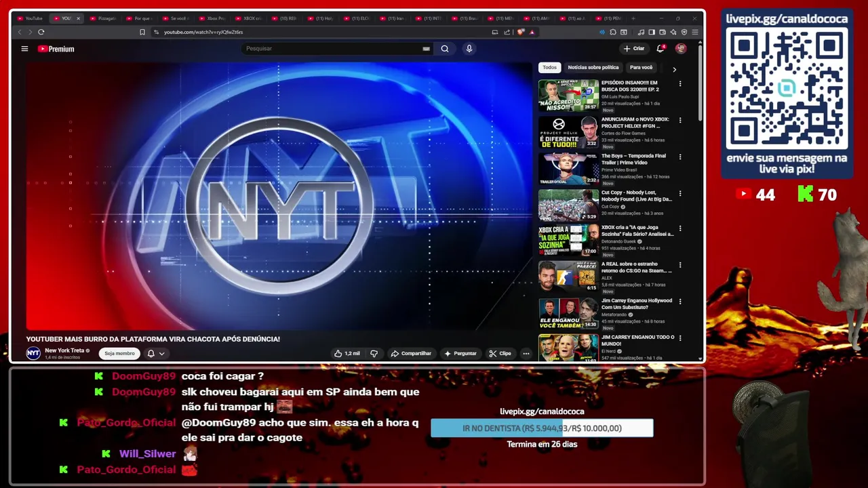Click the share page icon in address bar
The width and height of the screenshot is (868, 488).
(507, 32)
